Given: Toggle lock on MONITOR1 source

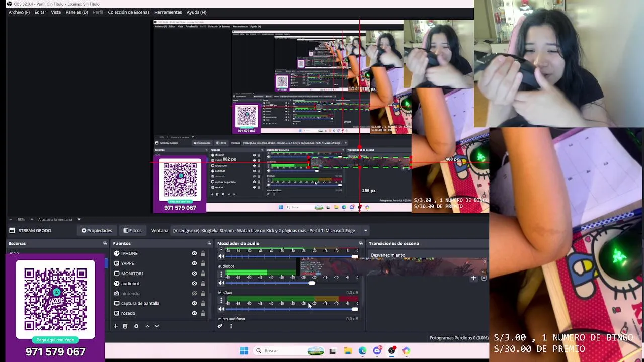Looking at the screenshot, I should point(203,274).
